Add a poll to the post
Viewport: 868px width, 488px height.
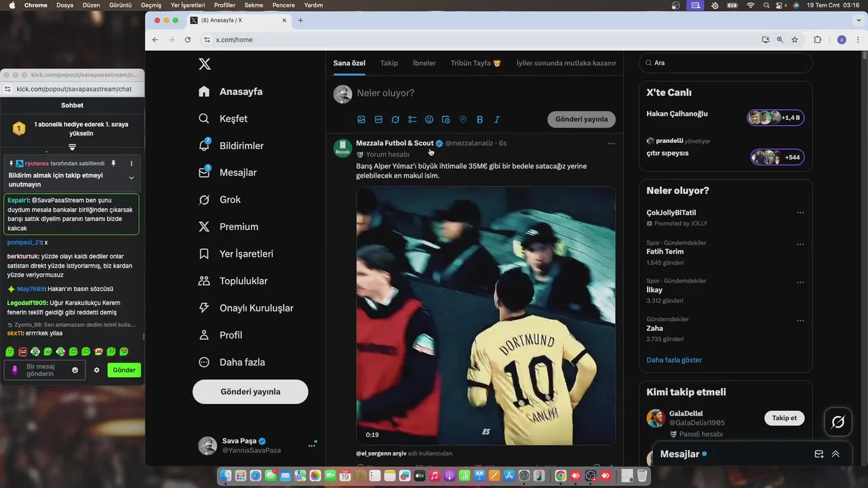(x=412, y=119)
